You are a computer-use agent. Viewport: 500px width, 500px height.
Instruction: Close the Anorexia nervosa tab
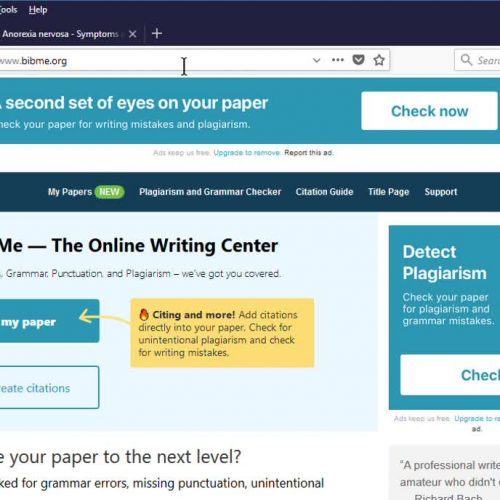[132, 34]
